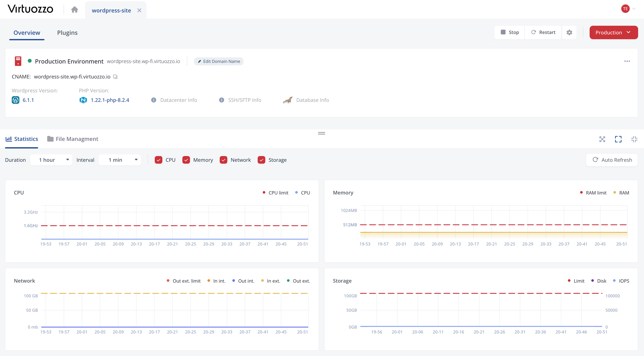
Task: Copy the CNAME using the copy icon
Action: (x=115, y=77)
